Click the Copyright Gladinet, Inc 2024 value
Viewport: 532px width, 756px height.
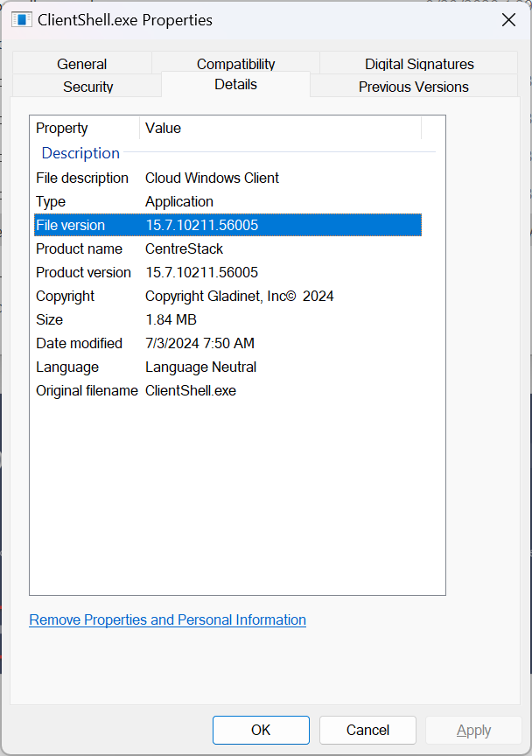point(239,296)
